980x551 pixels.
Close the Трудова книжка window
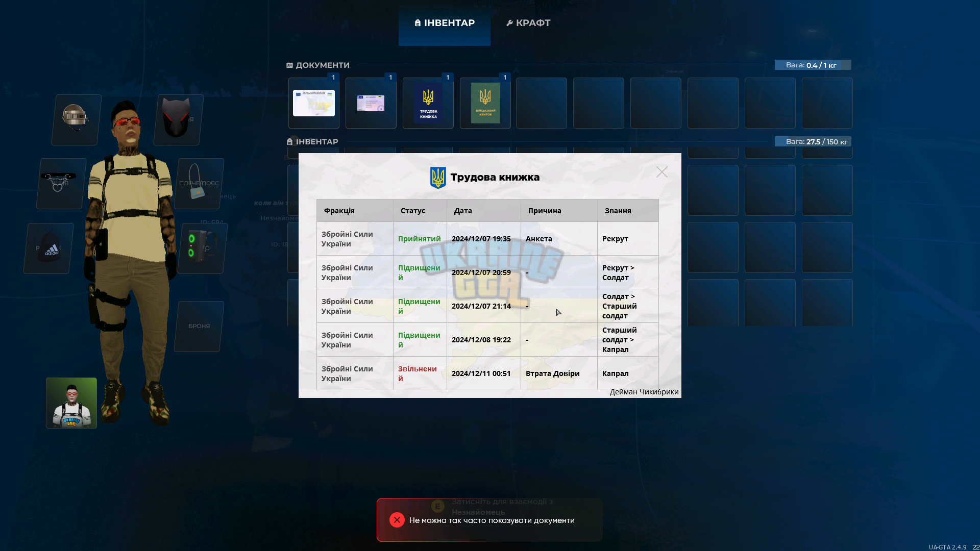[662, 172]
